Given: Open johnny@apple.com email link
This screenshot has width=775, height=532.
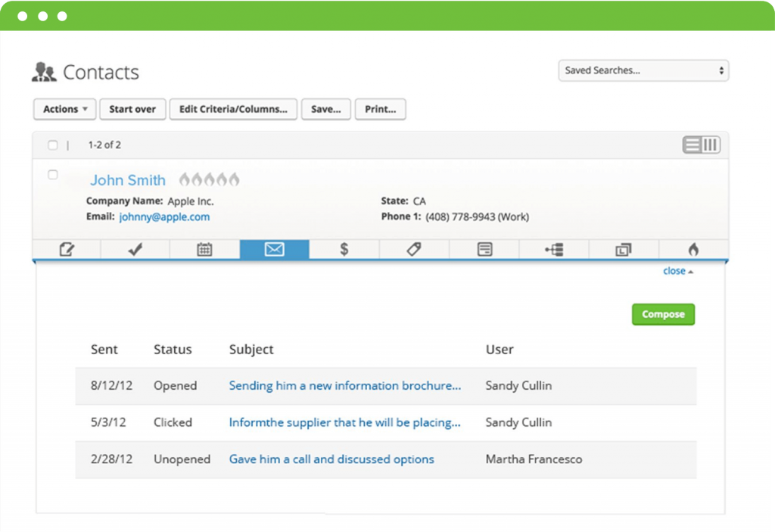Looking at the screenshot, I should (163, 216).
